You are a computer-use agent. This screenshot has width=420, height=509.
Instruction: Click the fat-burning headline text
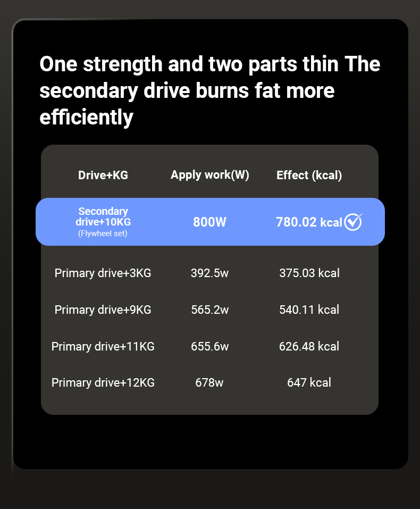tap(209, 90)
